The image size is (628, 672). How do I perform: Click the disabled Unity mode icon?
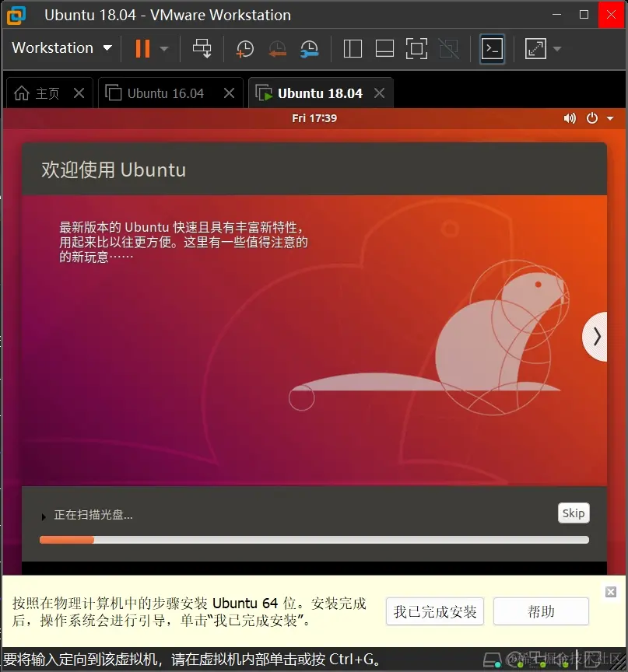(x=449, y=48)
